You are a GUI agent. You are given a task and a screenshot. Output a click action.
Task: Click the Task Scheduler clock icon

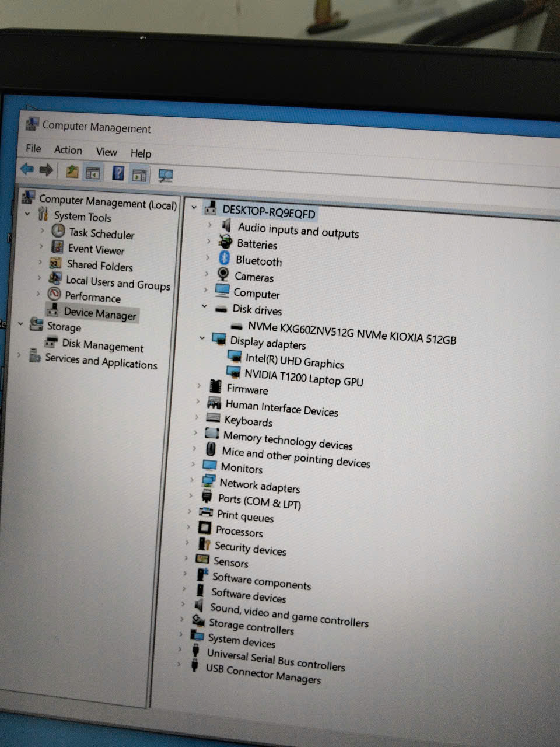[x=58, y=231]
